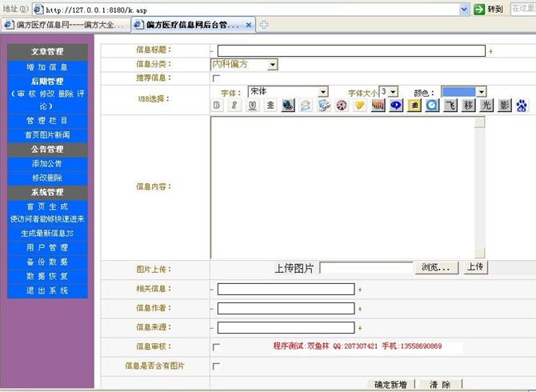The height and width of the screenshot is (392, 536).
Task: Close the 偏方医疗信息网后台管 tab
Action: [249, 25]
